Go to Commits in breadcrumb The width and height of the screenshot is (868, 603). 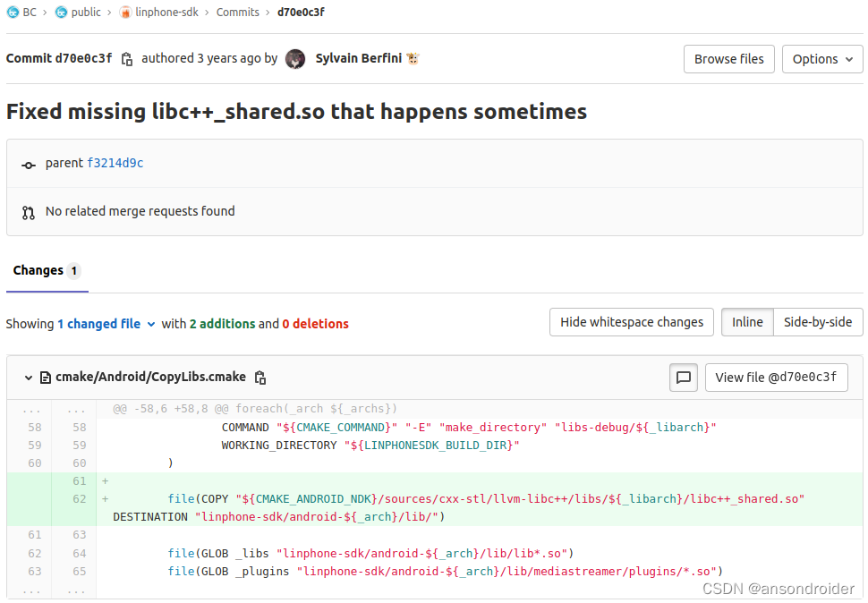[x=237, y=13]
